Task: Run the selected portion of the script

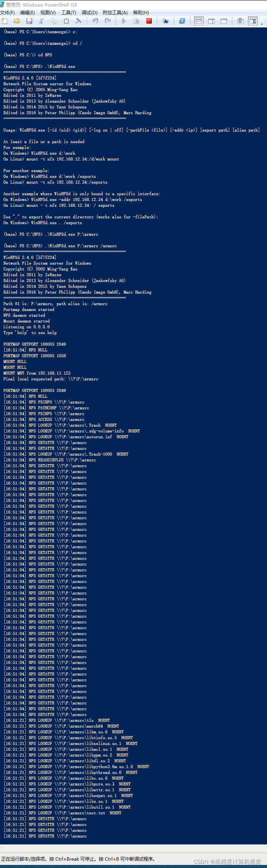Action: coord(135,21)
